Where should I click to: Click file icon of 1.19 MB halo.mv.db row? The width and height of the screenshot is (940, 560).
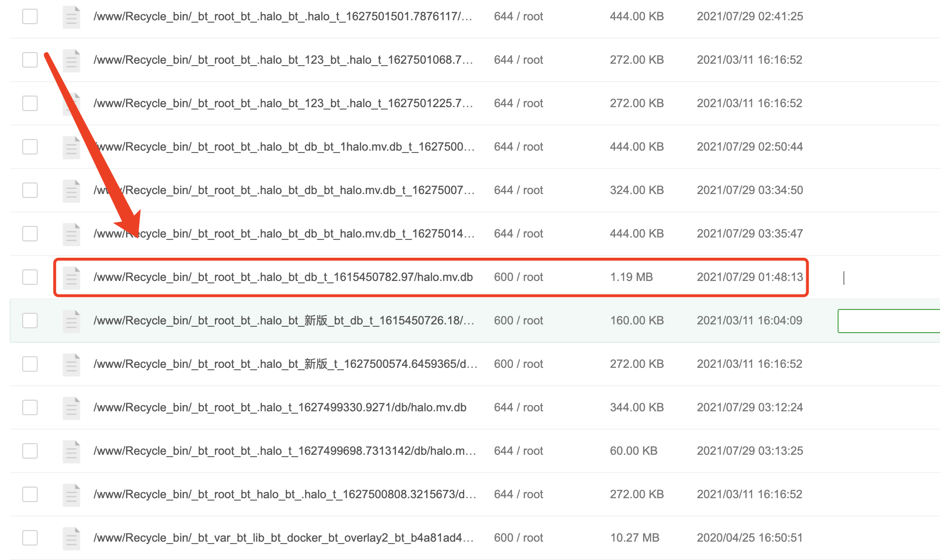point(71,278)
